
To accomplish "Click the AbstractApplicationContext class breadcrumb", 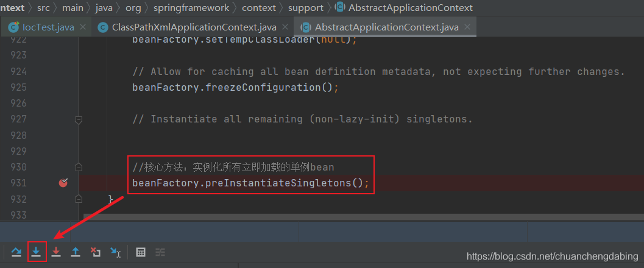I will pos(404,8).
